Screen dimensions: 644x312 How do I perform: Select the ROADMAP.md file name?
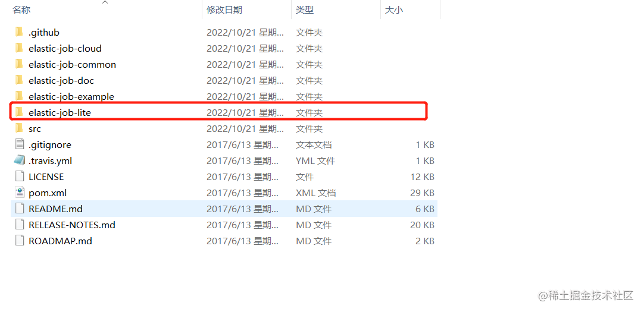click(x=60, y=241)
